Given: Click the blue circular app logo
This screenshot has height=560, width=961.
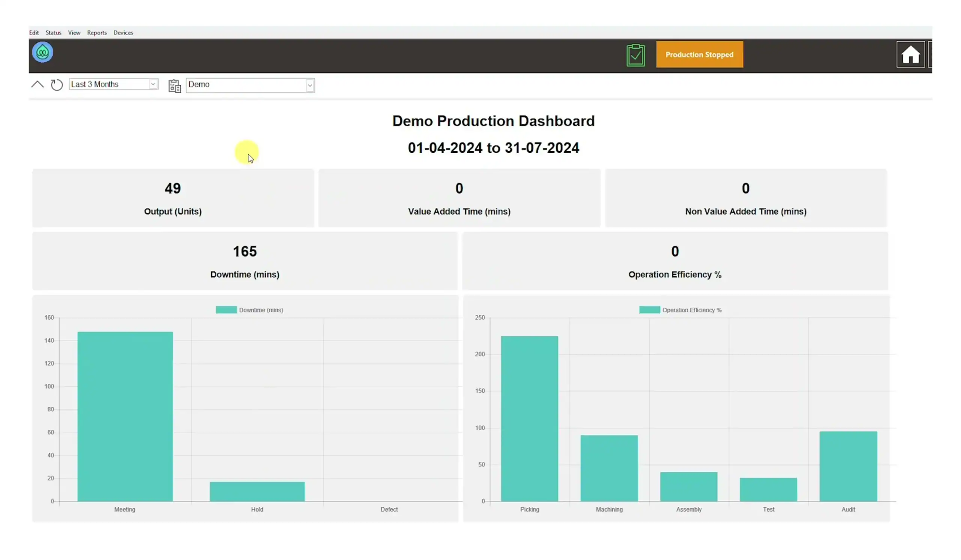Looking at the screenshot, I should point(42,52).
